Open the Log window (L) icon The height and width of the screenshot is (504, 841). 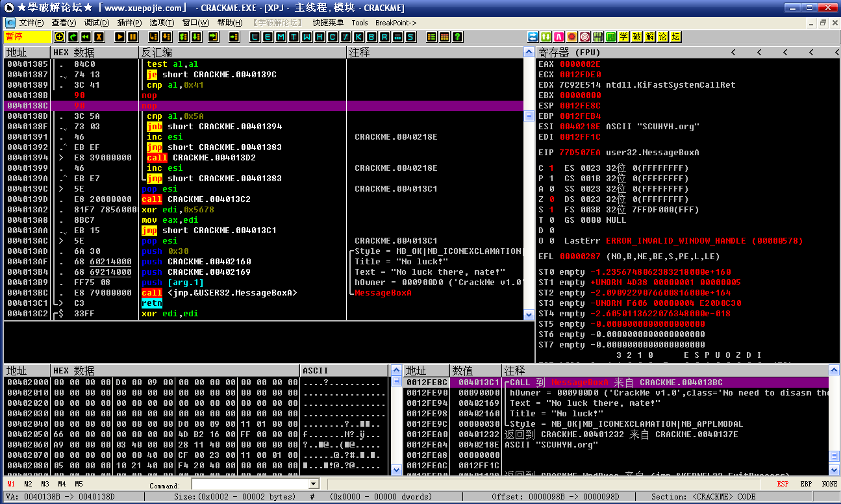[x=255, y=37]
